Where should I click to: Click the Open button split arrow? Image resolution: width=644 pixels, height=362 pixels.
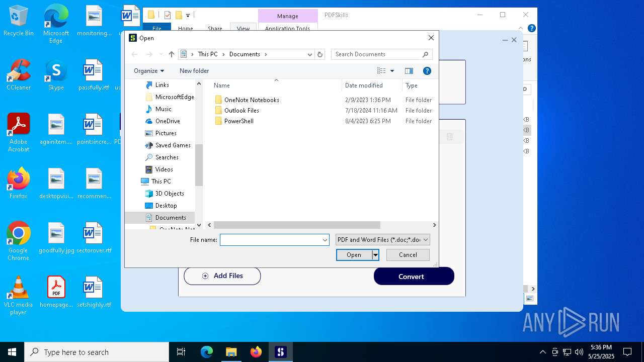click(x=375, y=255)
